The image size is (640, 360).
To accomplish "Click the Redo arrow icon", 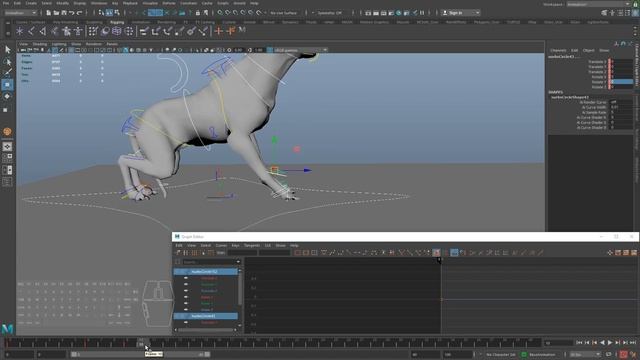I will (x=79, y=13).
